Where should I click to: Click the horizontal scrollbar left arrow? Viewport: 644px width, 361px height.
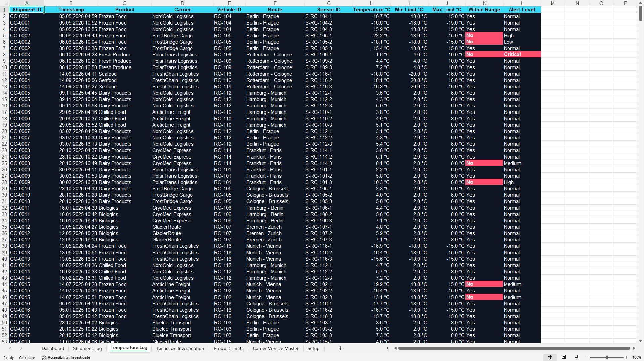[395, 348]
